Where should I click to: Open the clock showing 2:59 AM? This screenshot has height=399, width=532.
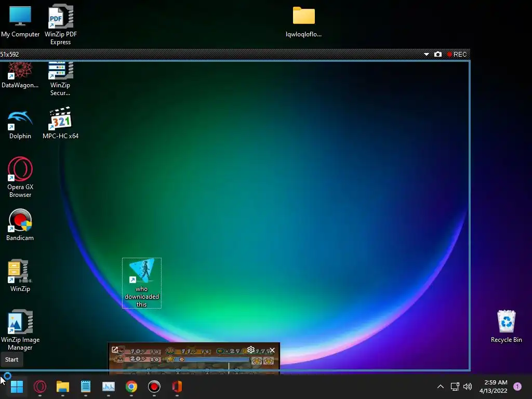tap(494, 387)
